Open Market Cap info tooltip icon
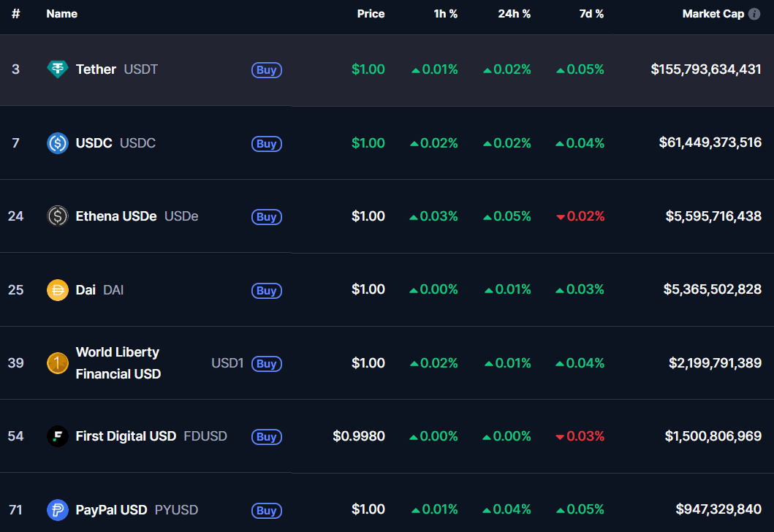774x532 pixels. click(x=754, y=14)
